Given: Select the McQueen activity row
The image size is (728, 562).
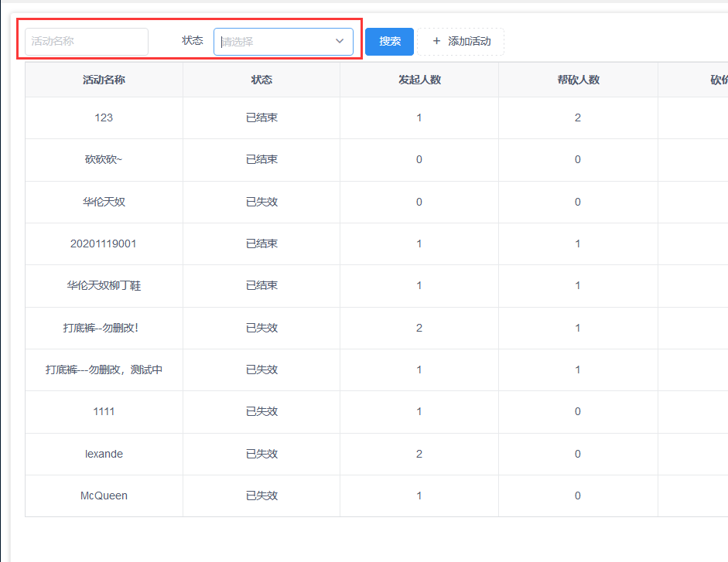Looking at the screenshot, I should coord(104,496).
